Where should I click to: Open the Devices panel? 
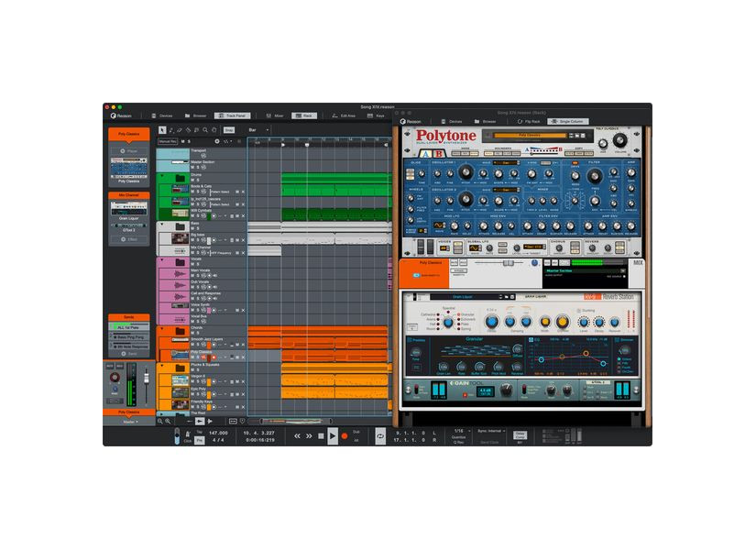pyautogui.click(x=162, y=115)
